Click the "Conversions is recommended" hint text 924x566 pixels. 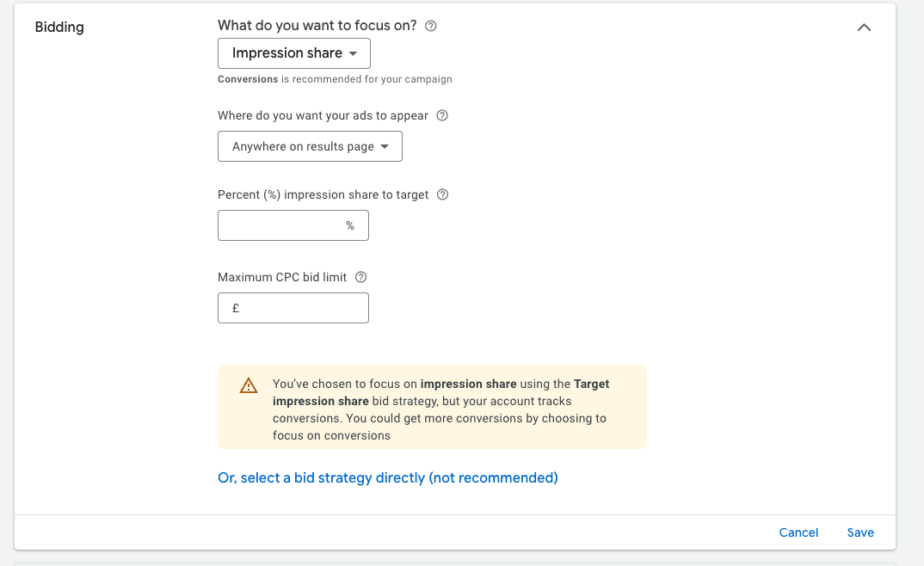(335, 79)
